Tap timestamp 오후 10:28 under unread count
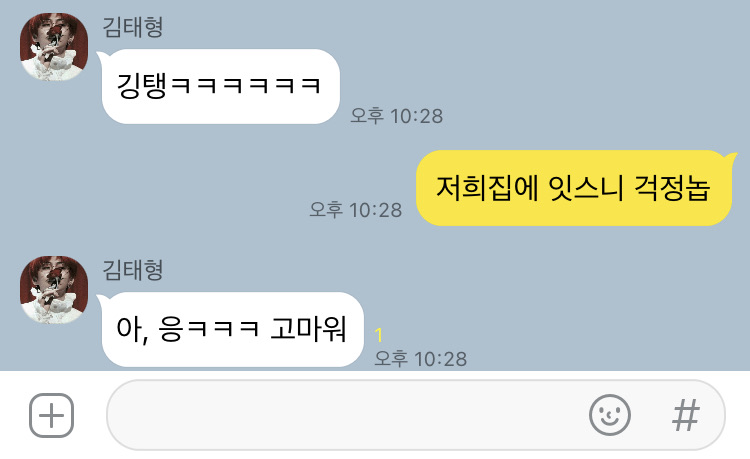This screenshot has height=459, width=750. coord(420,359)
